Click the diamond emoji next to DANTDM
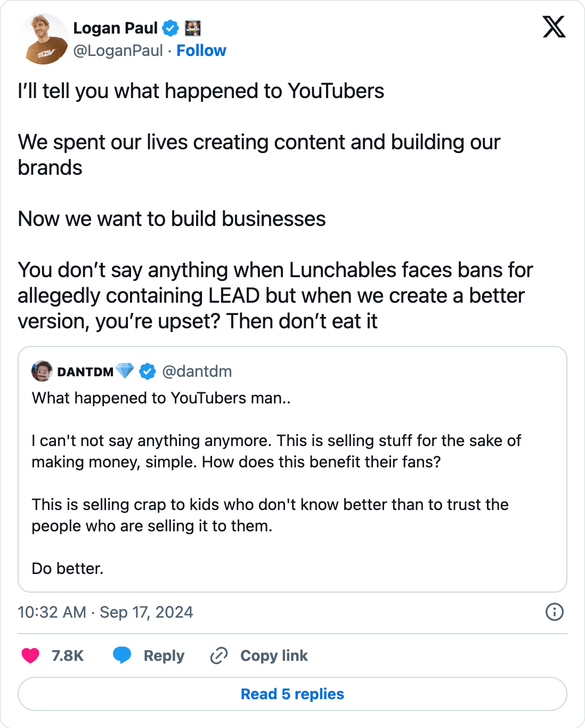This screenshot has height=728, width=585. (126, 371)
